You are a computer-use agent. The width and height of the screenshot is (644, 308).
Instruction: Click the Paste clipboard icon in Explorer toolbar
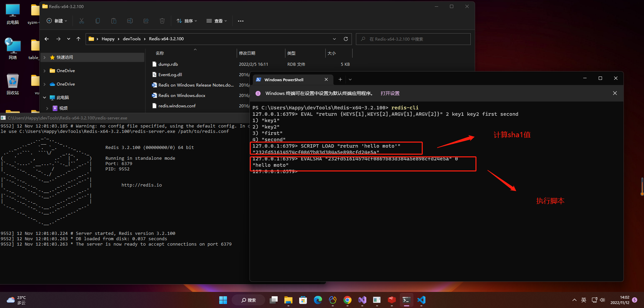(114, 21)
